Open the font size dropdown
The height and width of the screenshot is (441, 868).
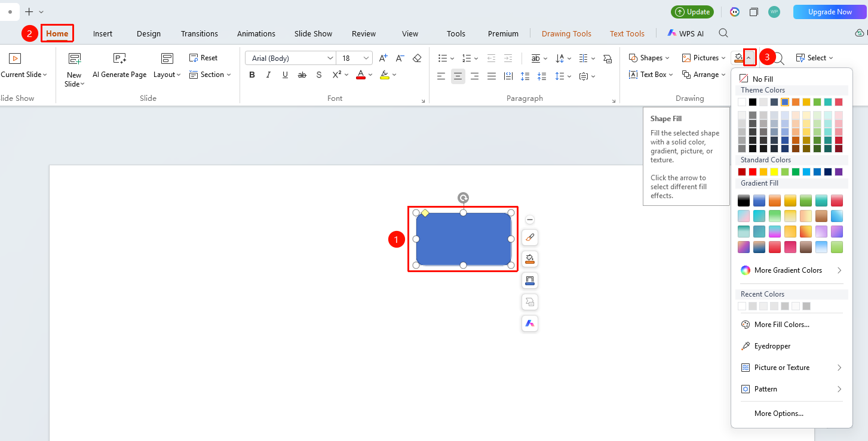coord(366,58)
